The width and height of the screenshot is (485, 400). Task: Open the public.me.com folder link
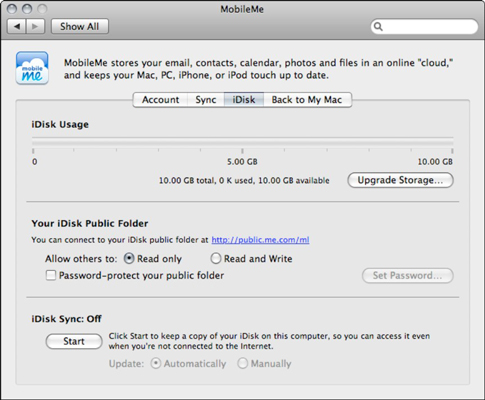click(x=260, y=240)
